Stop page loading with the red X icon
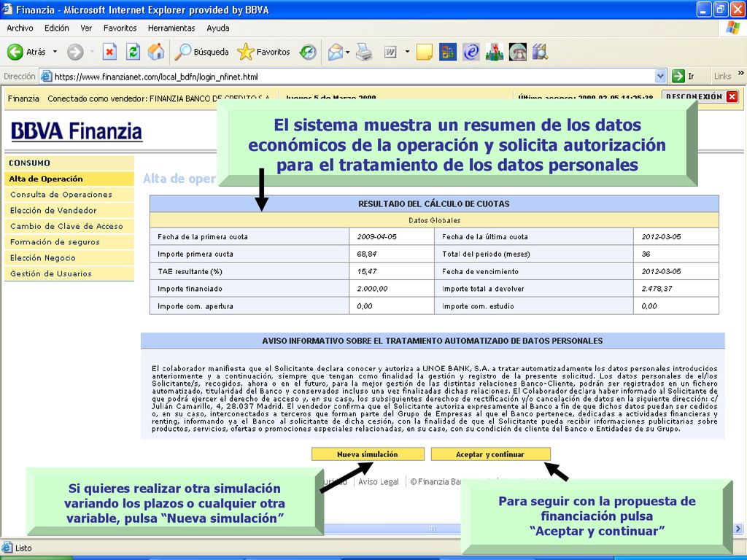 109,52
